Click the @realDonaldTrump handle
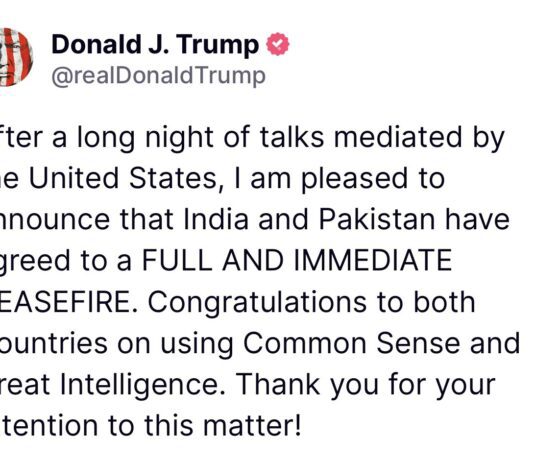The height and width of the screenshot is (462, 534). pyautogui.click(x=158, y=76)
